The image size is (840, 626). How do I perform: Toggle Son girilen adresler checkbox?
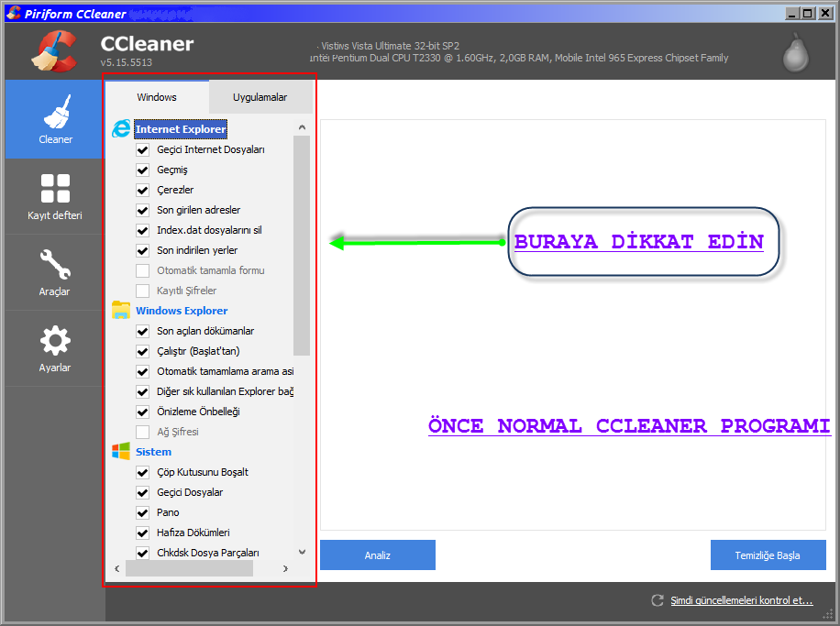[x=142, y=210]
